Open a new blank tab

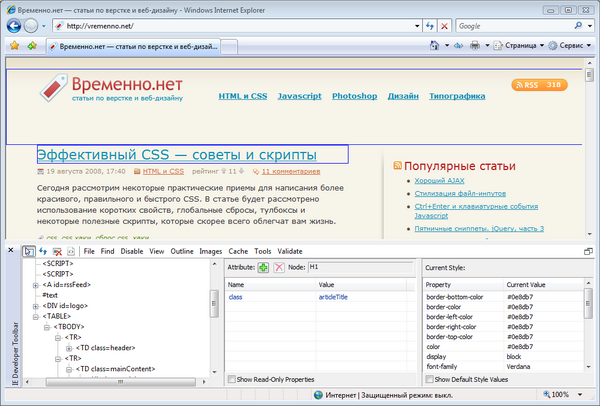point(229,47)
